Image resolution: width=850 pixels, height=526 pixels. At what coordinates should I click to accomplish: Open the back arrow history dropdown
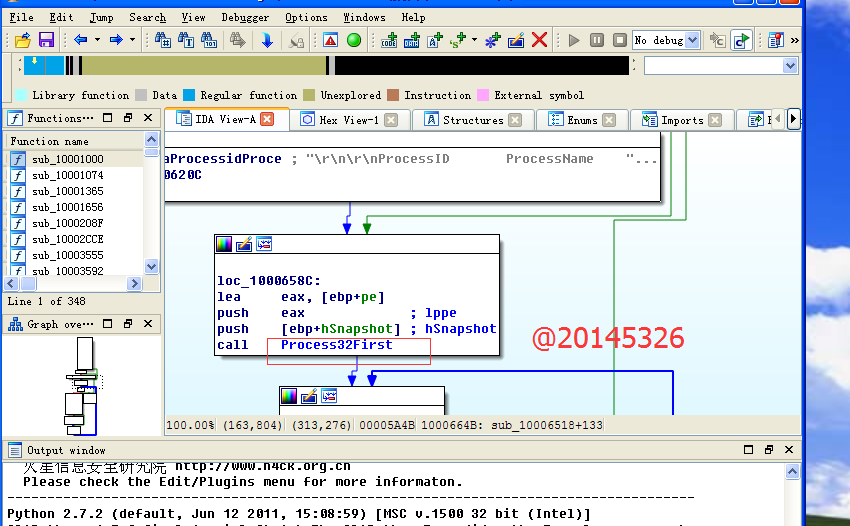pyautogui.click(x=97, y=40)
